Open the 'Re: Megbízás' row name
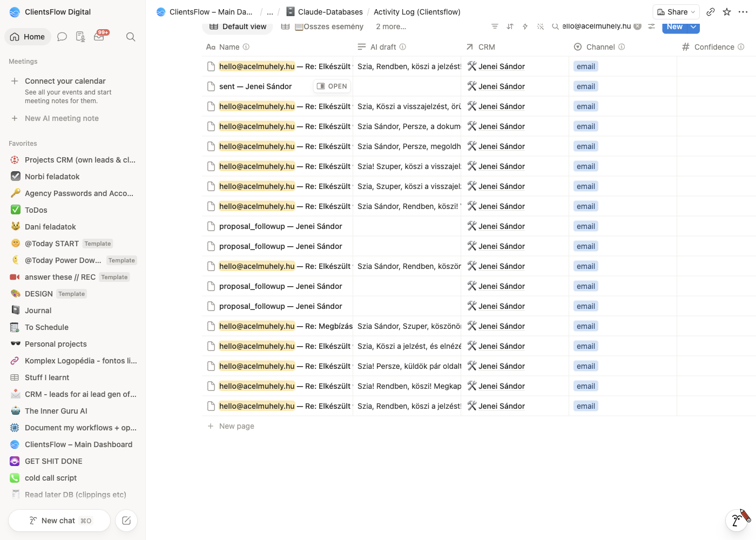 (x=286, y=326)
